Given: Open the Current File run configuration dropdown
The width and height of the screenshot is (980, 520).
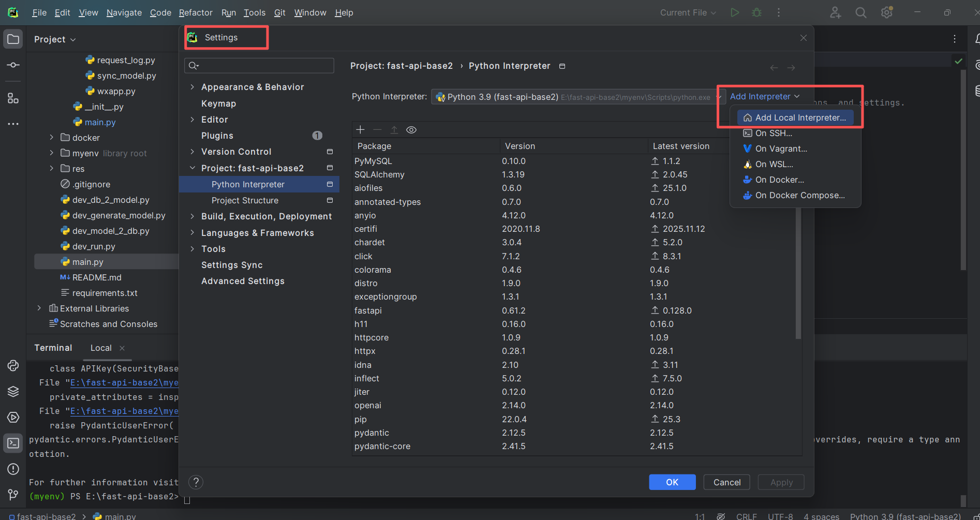Looking at the screenshot, I should [688, 12].
